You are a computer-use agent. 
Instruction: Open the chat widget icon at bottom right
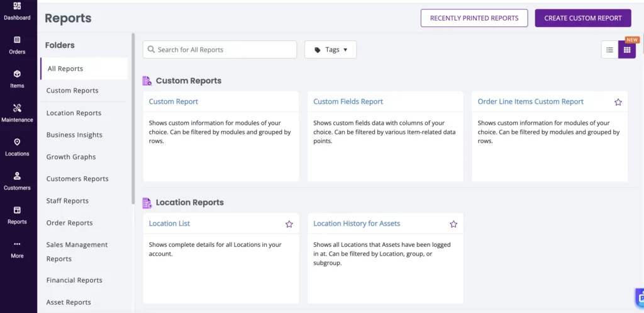(x=640, y=298)
